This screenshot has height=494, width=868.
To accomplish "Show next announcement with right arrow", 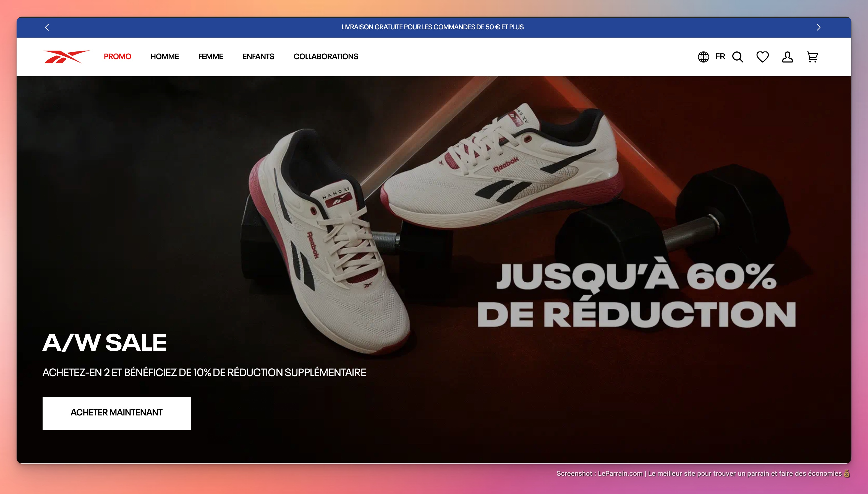I will [818, 27].
